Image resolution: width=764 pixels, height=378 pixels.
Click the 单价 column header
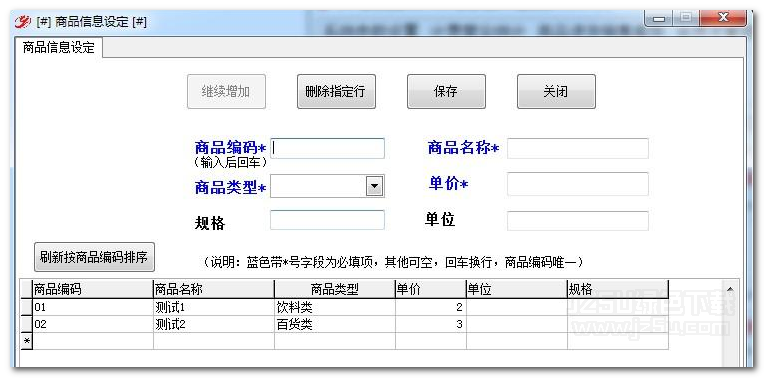pos(431,289)
